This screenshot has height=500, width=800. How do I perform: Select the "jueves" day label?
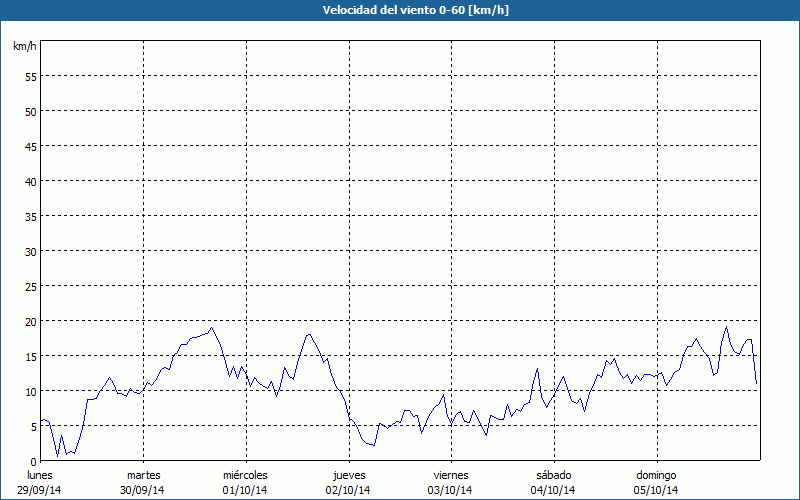(349, 474)
